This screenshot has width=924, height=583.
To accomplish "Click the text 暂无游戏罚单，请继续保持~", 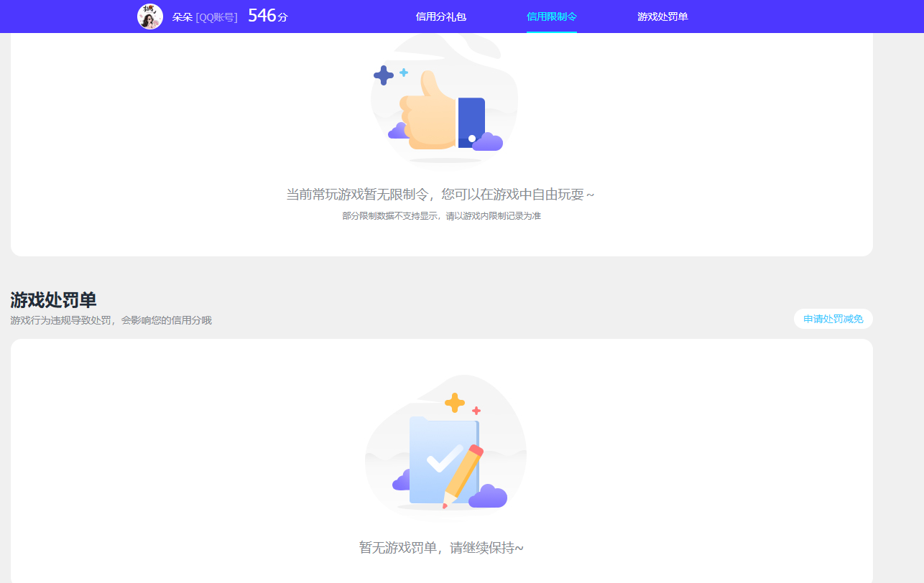I will coord(441,547).
